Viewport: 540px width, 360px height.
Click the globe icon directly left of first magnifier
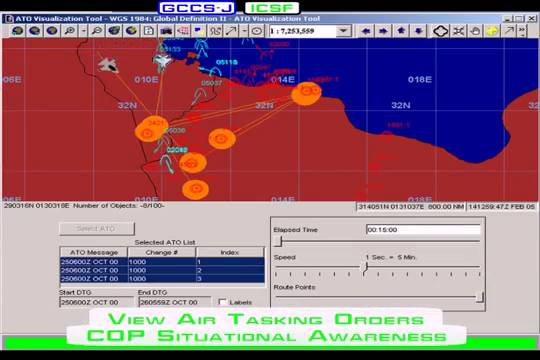tap(52, 31)
